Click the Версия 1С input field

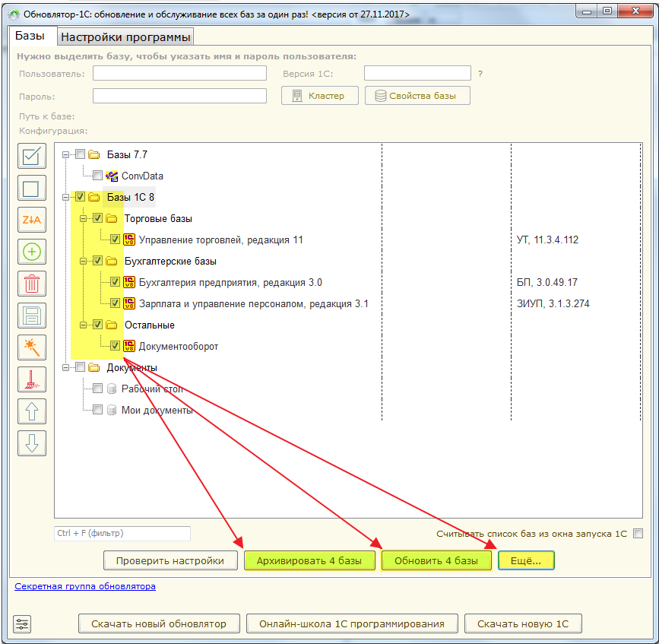417,73
